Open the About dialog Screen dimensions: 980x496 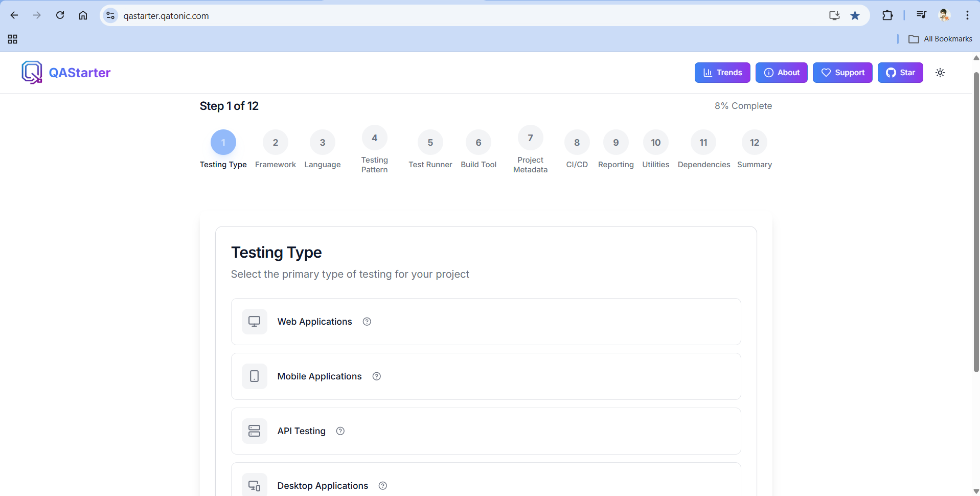pyautogui.click(x=781, y=73)
